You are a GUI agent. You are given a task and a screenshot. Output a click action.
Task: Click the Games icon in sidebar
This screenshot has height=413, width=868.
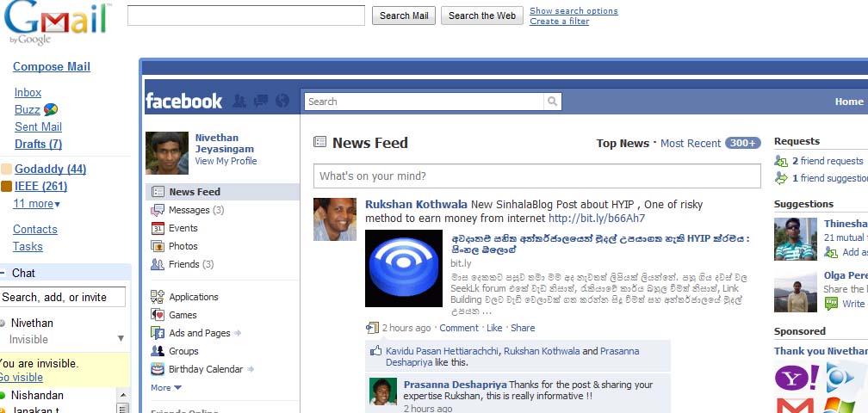coord(158,315)
